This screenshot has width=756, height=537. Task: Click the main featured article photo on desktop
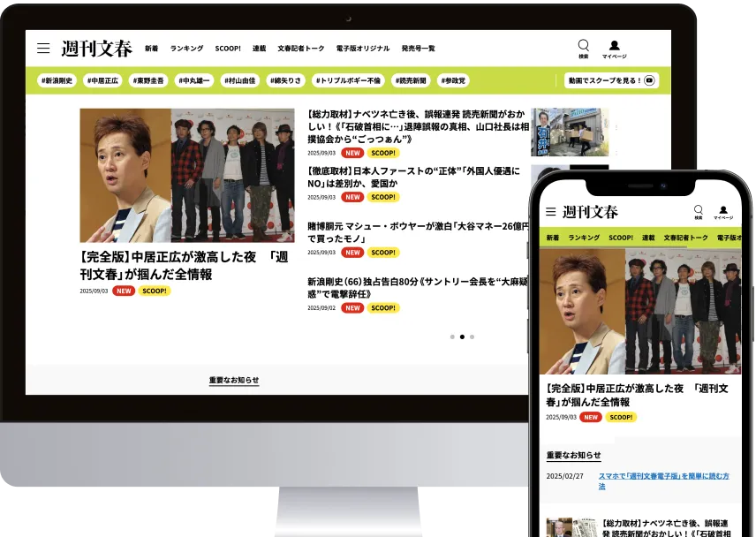click(186, 175)
